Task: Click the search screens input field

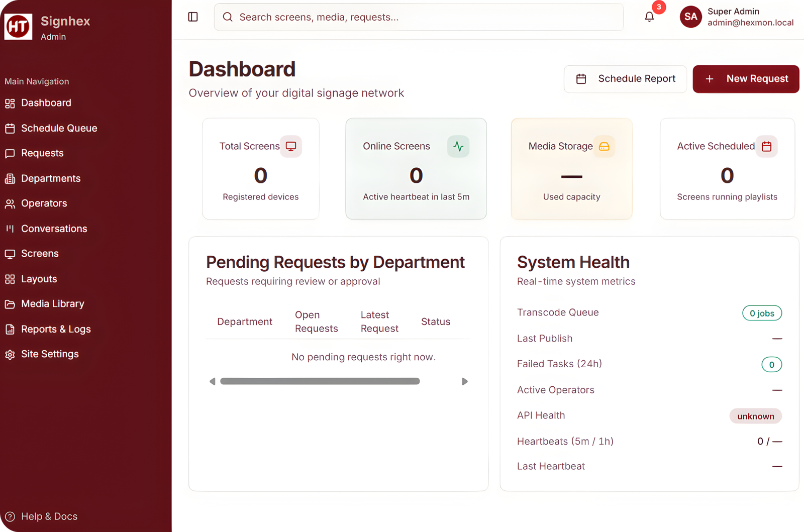Action: coord(419,17)
